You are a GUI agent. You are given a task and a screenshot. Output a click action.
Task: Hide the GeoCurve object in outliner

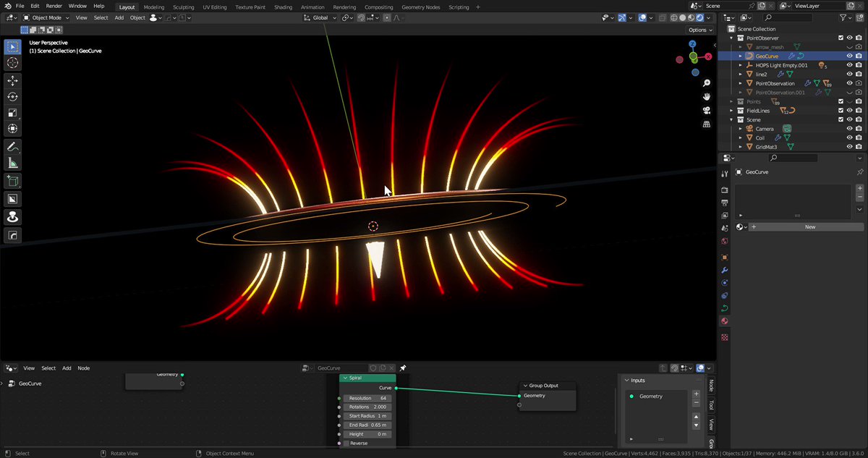point(849,56)
